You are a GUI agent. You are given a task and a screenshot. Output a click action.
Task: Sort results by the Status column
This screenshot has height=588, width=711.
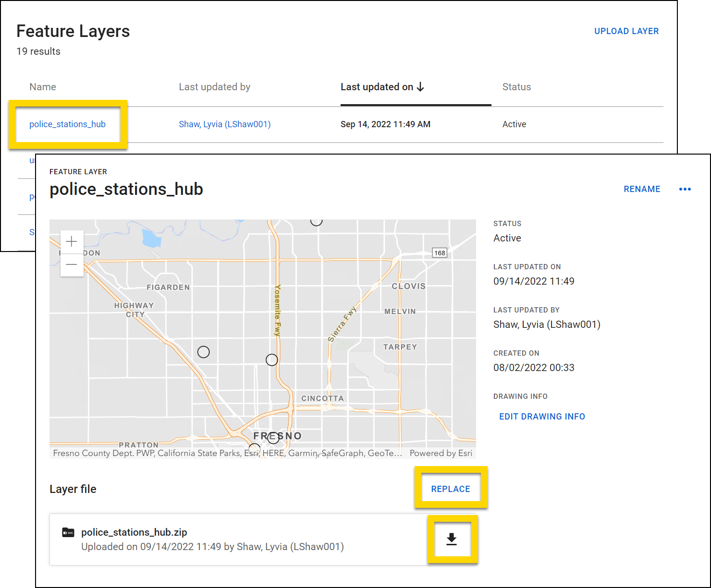coord(516,87)
